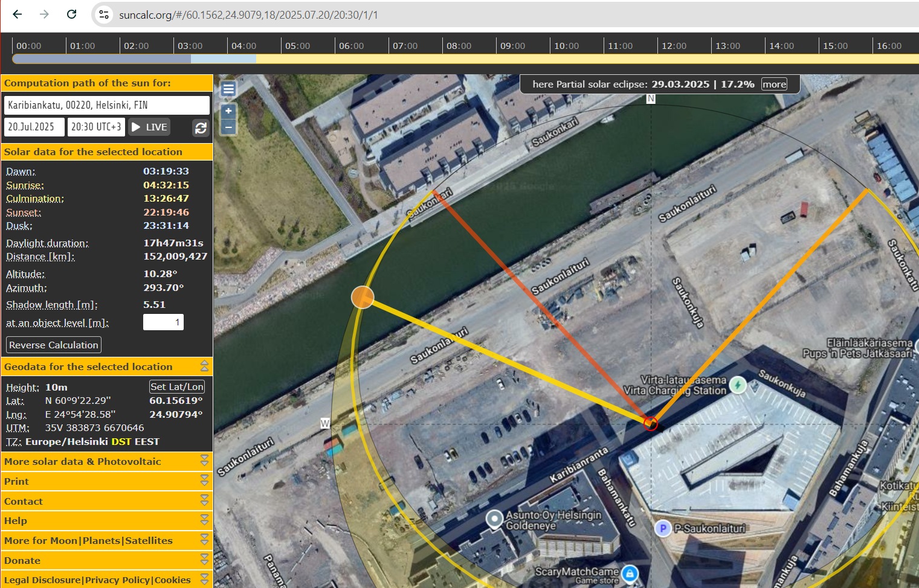Click the light-blue twilight slider segment

(224, 59)
